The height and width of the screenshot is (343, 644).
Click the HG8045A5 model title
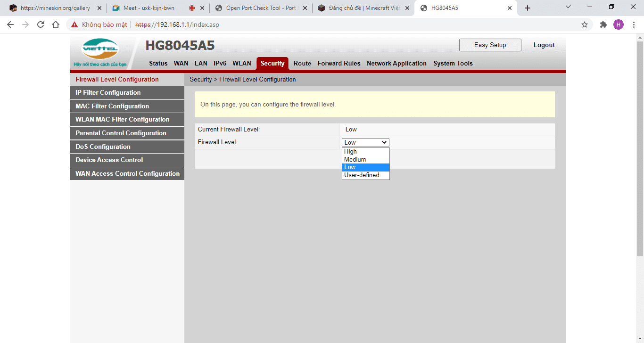[180, 45]
